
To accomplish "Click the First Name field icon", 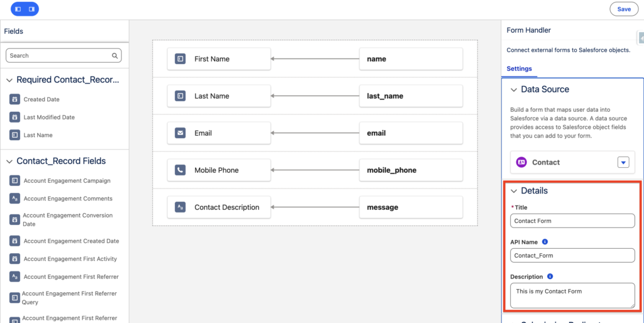I will (x=180, y=59).
